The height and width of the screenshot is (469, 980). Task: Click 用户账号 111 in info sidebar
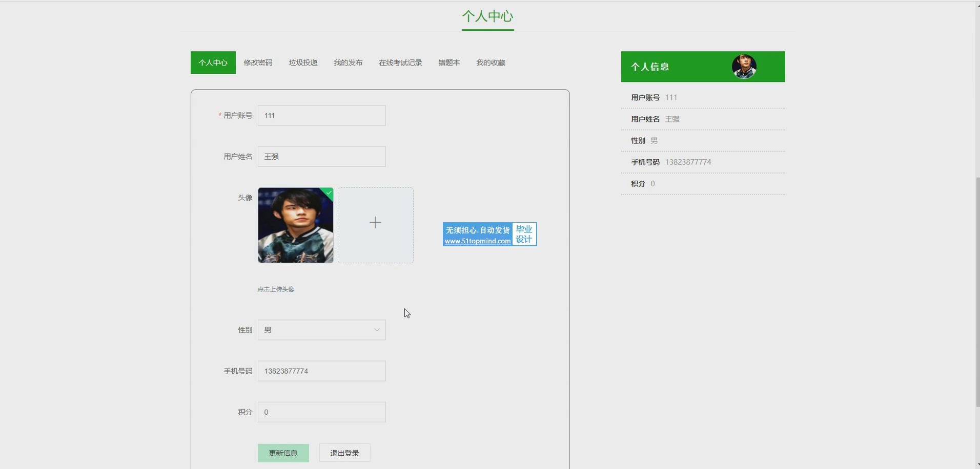(x=703, y=97)
